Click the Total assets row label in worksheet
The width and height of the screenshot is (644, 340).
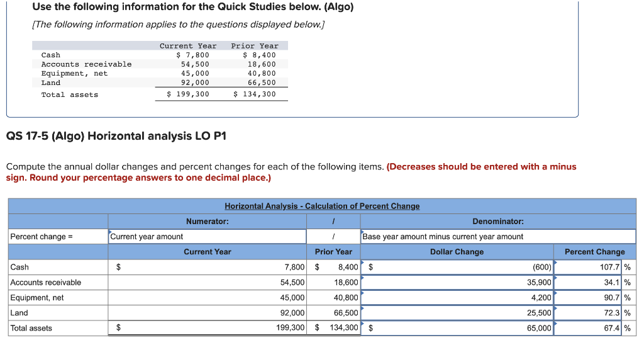tap(31, 328)
